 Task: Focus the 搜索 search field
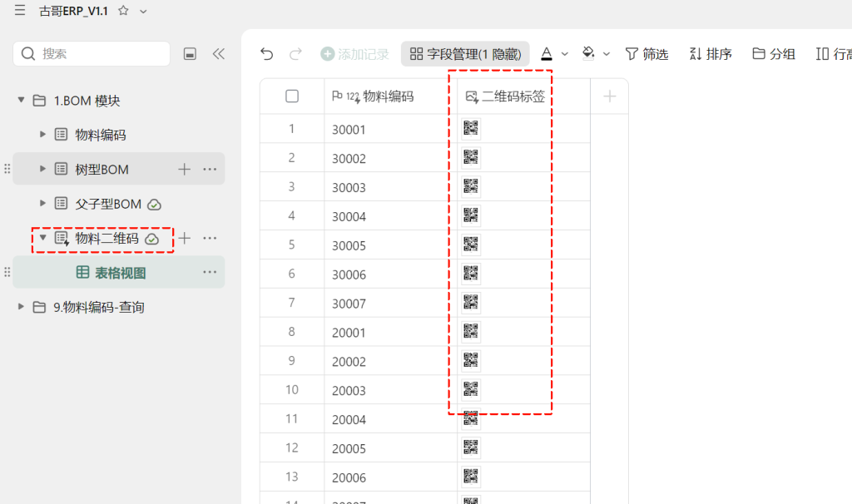[x=92, y=54]
